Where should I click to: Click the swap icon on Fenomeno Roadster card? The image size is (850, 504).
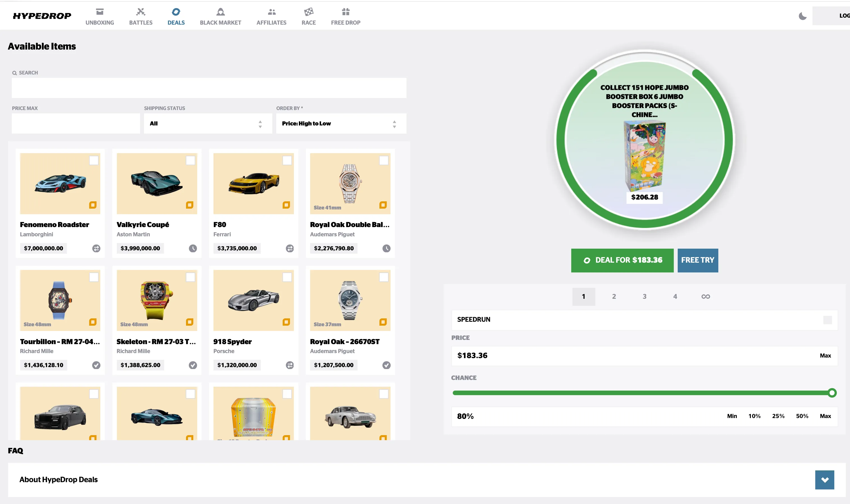[96, 248]
